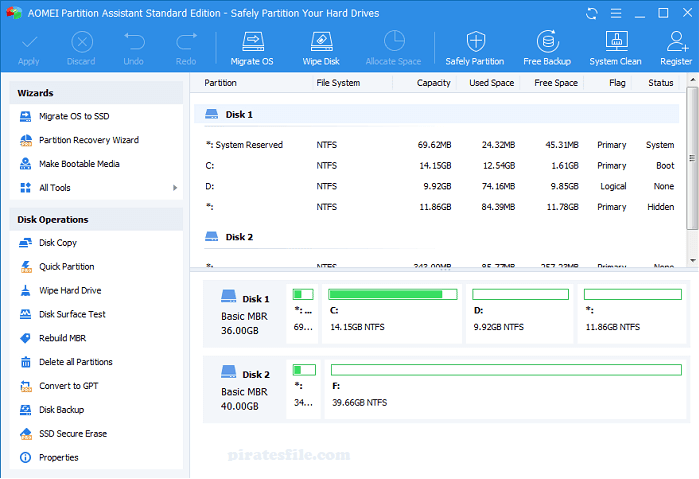The width and height of the screenshot is (699, 479).
Task: Select Disk 2 small 34MB partition block
Action: [304, 390]
